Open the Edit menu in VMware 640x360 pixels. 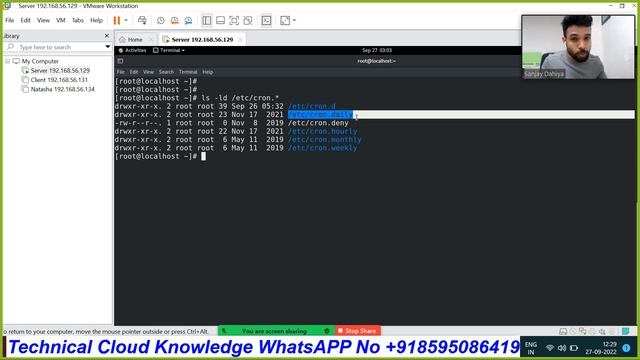click(x=25, y=20)
